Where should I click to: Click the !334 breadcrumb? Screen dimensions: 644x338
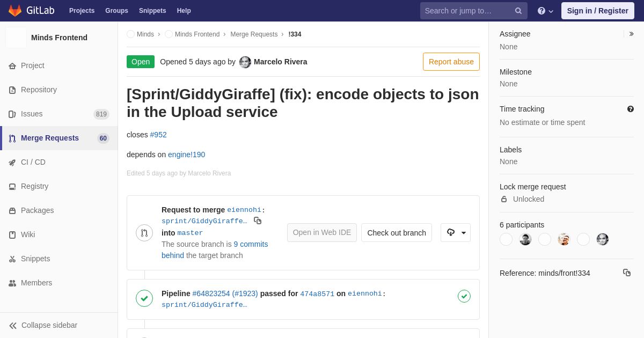[x=295, y=34]
